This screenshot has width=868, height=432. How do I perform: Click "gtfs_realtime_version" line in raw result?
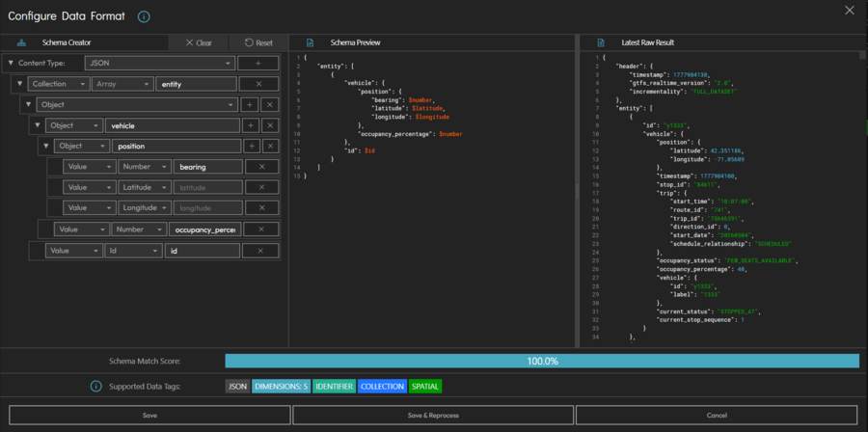tap(681, 83)
